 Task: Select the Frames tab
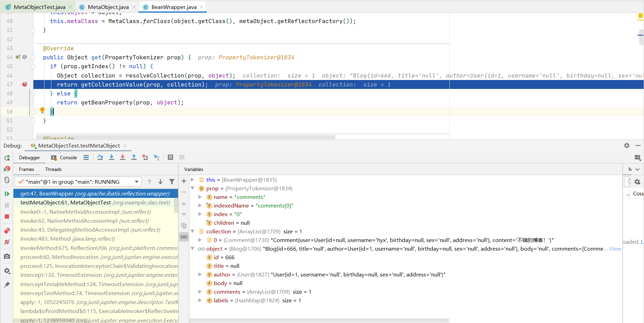click(27, 169)
